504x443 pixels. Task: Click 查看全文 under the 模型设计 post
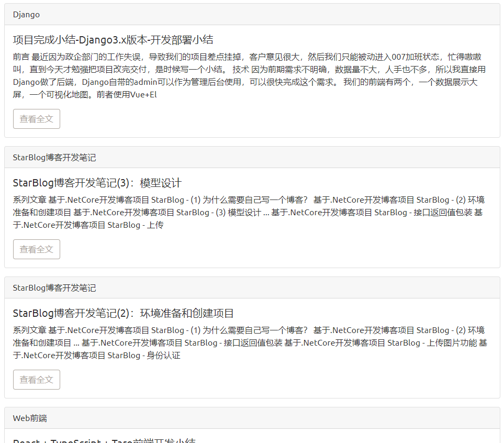point(36,249)
